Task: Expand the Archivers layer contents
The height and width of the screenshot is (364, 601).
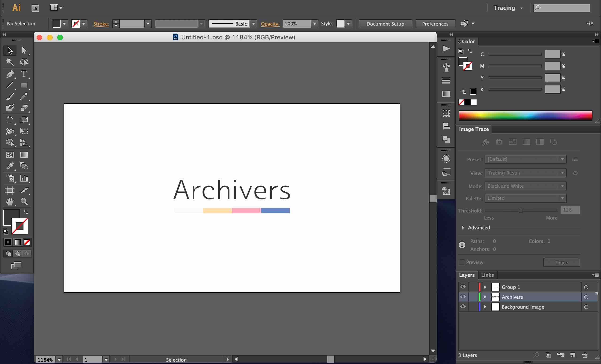Action: tap(485, 297)
